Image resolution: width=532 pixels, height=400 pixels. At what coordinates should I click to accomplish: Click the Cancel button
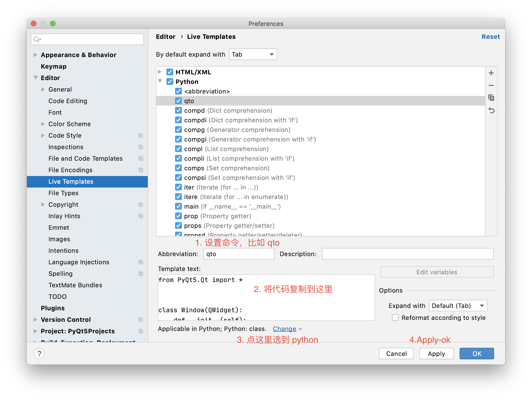pyautogui.click(x=396, y=353)
